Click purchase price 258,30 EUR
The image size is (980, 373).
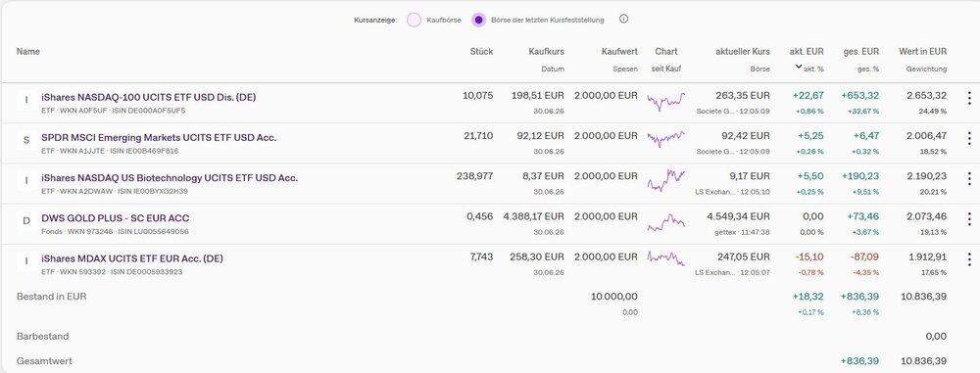[x=537, y=256]
